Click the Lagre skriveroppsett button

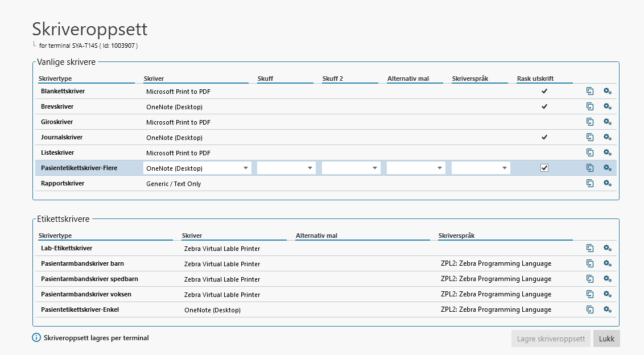[551, 339]
